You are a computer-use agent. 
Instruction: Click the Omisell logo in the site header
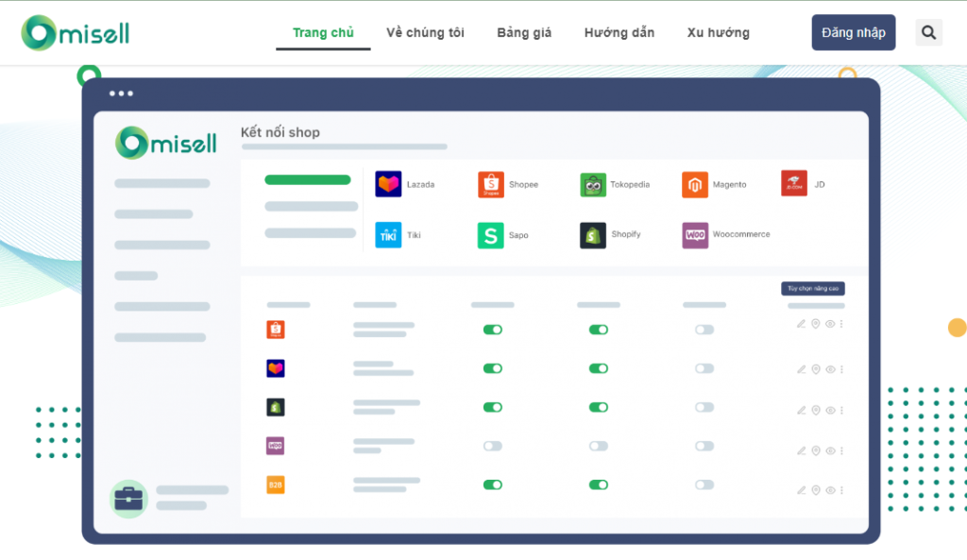[76, 33]
